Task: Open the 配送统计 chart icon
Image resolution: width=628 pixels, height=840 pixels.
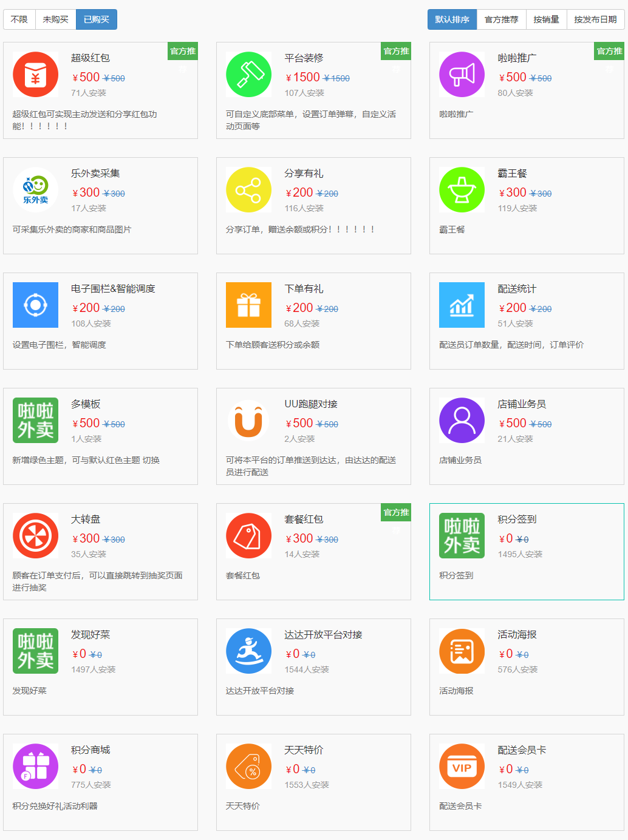Action: point(462,305)
